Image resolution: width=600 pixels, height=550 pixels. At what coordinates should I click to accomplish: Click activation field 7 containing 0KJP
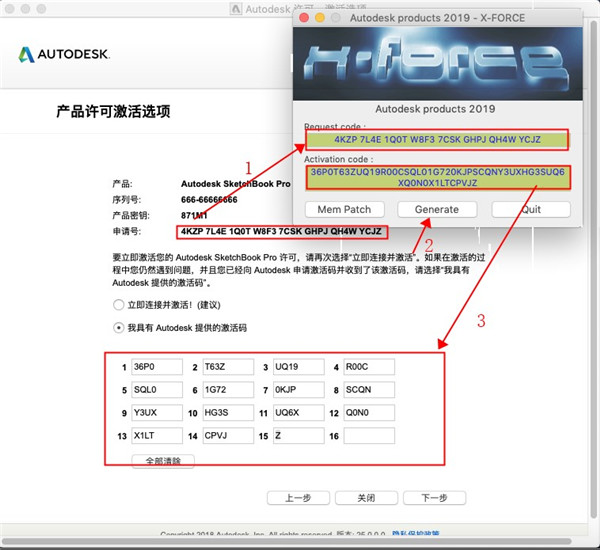[x=299, y=390]
